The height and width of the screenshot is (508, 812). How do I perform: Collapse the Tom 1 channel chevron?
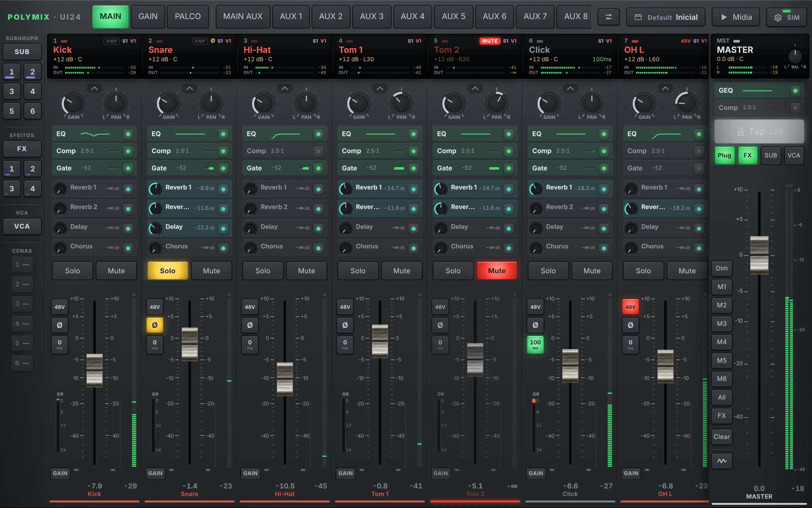[380, 89]
